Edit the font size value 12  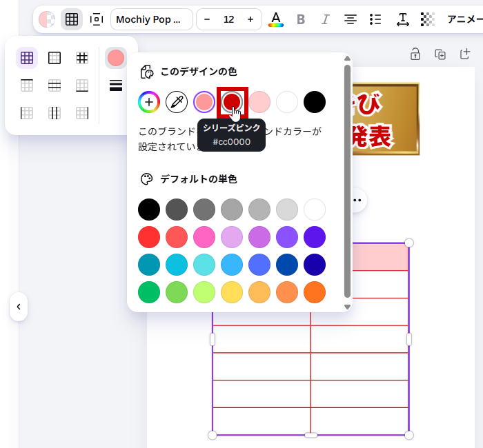tap(228, 19)
